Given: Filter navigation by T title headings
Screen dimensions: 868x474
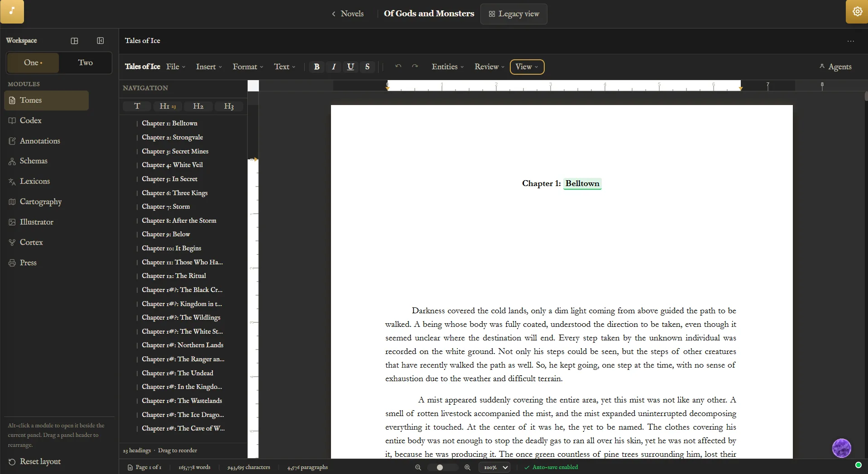Looking at the screenshot, I should (137, 106).
